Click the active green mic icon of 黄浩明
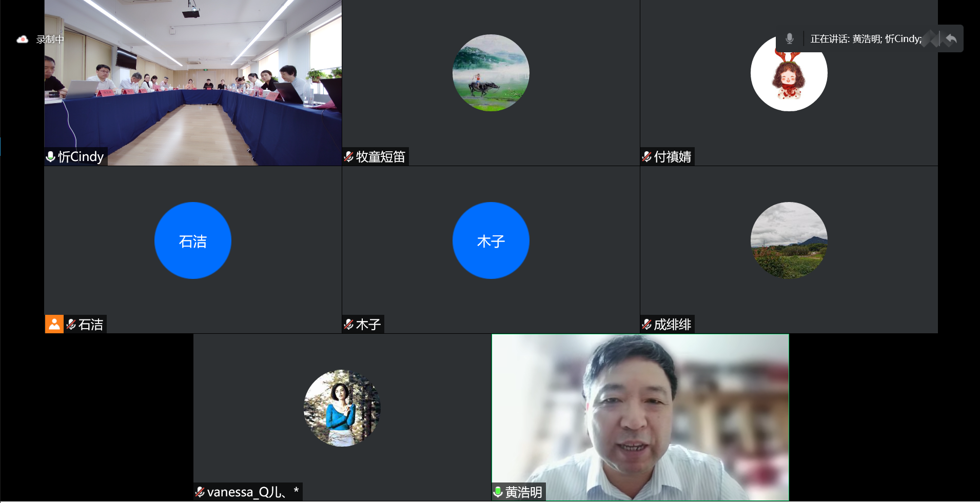The image size is (980, 503). (x=498, y=492)
